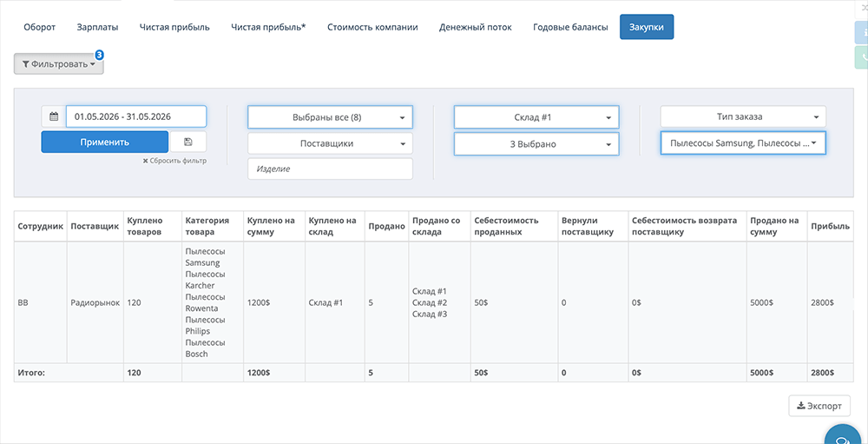Switch to Годовые балансы tab
The width and height of the screenshot is (868, 444).
coord(571,27)
